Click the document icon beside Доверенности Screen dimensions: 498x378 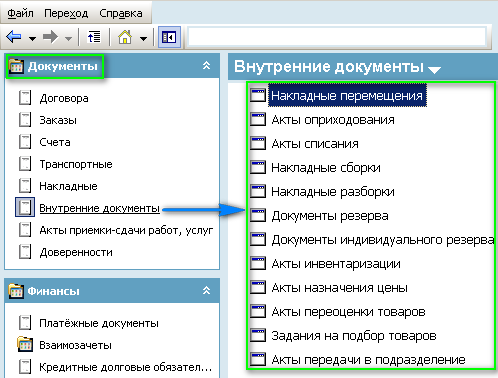tap(25, 252)
